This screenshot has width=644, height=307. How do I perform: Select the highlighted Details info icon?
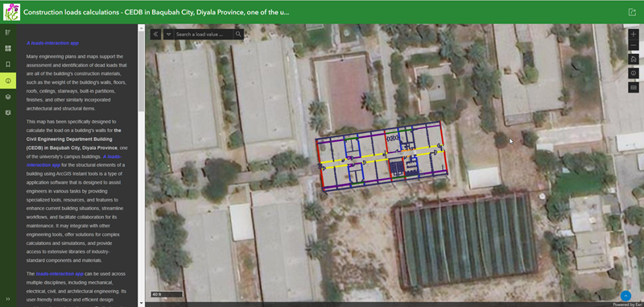click(x=8, y=81)
